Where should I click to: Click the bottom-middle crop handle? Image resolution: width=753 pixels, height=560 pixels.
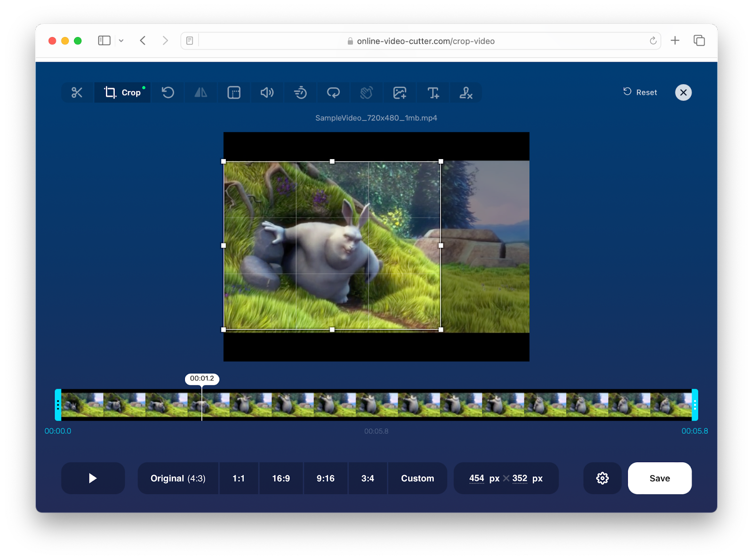point(332,330)
